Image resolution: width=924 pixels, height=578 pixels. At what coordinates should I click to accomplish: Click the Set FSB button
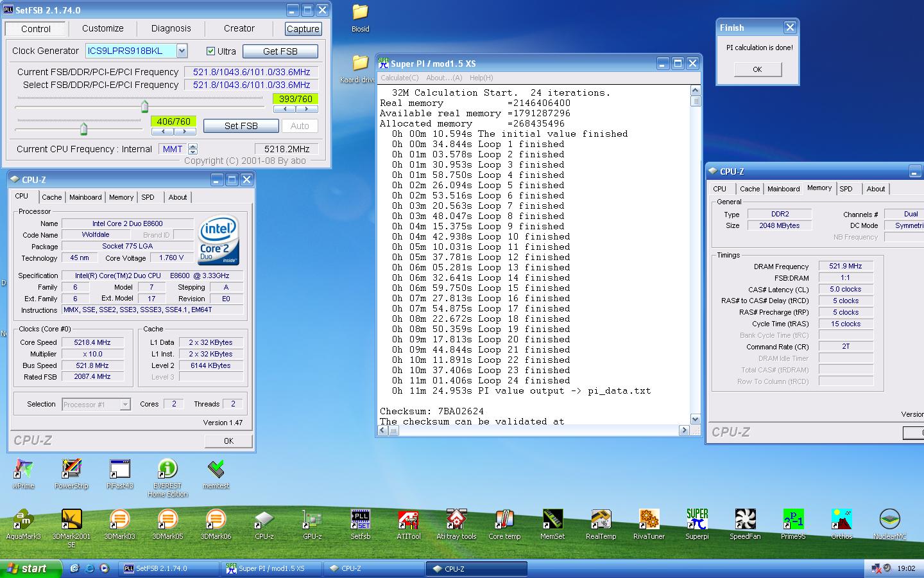(241, 126)
